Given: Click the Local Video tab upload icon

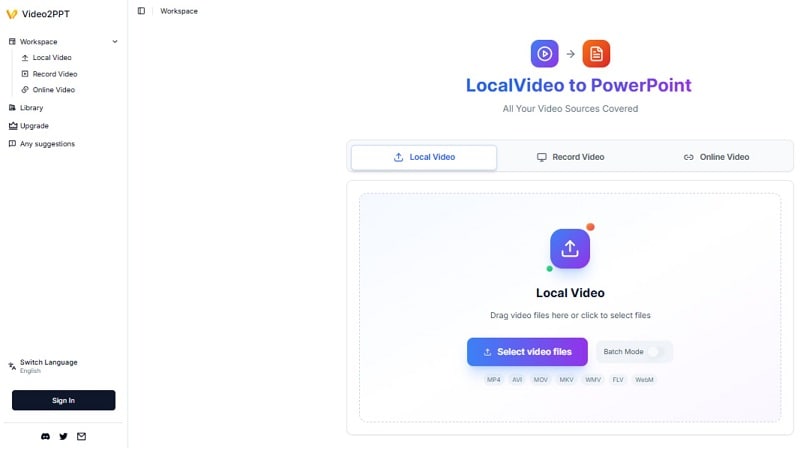Looking at the screenshot, I should coord(398,157).
